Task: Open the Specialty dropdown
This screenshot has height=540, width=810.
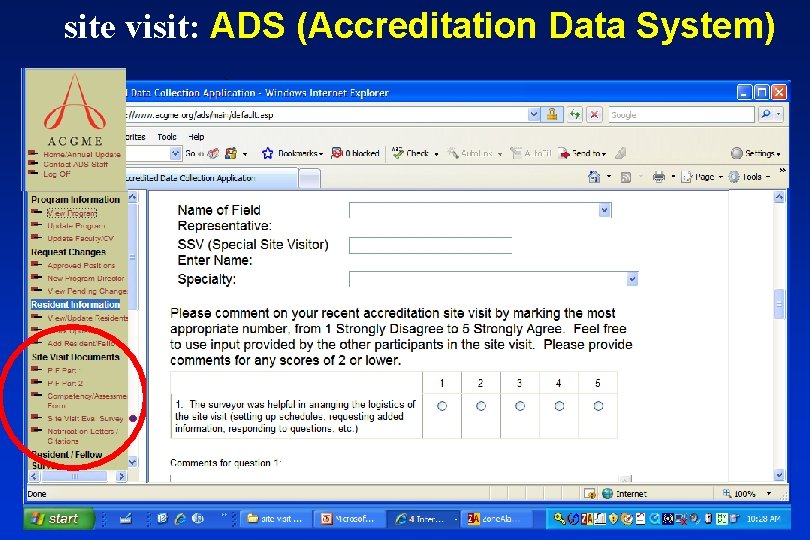Action: [x=632, y=279]
